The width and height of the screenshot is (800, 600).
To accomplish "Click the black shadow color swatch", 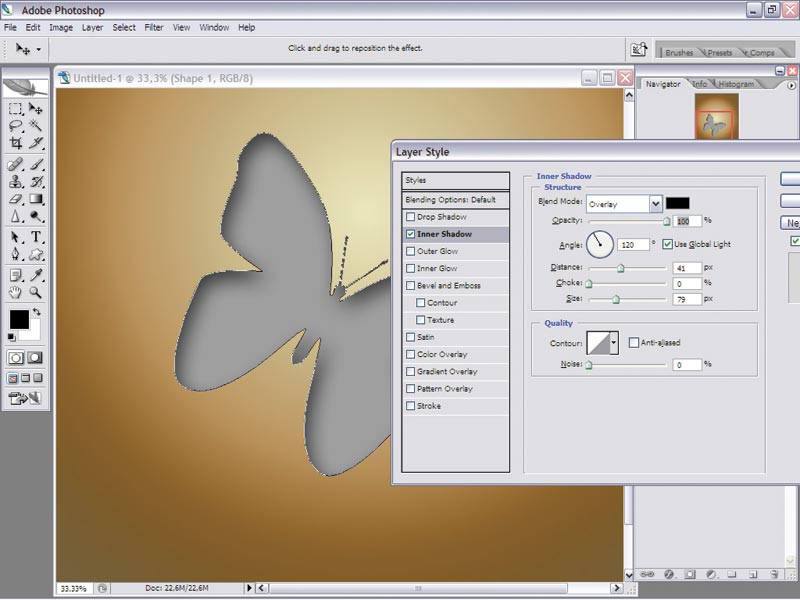I will click(678, 203).
